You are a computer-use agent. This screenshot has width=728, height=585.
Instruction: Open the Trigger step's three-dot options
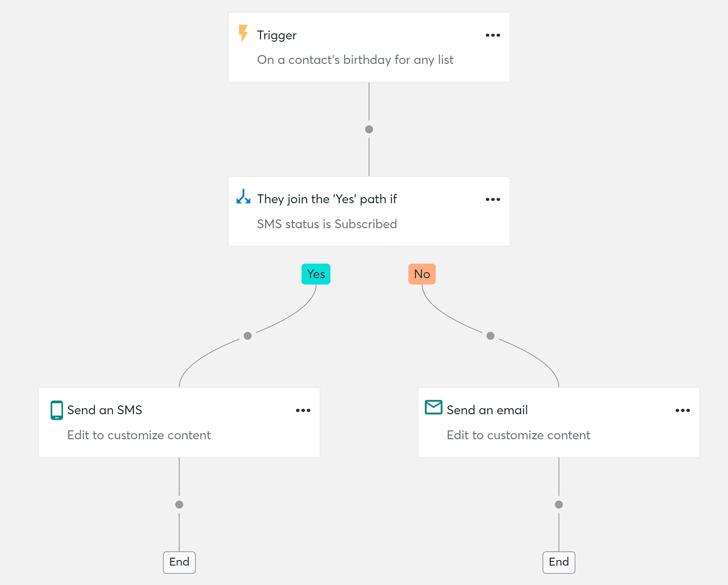[492, 35]
